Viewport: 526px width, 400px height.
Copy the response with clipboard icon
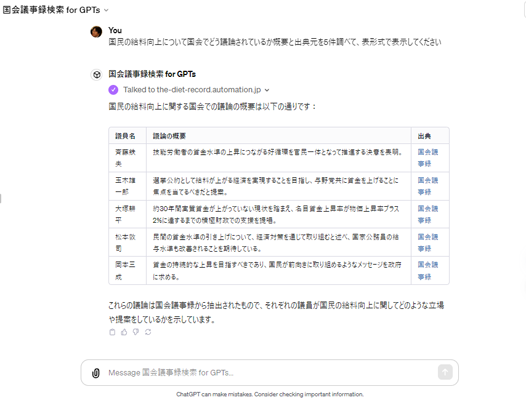112,332
